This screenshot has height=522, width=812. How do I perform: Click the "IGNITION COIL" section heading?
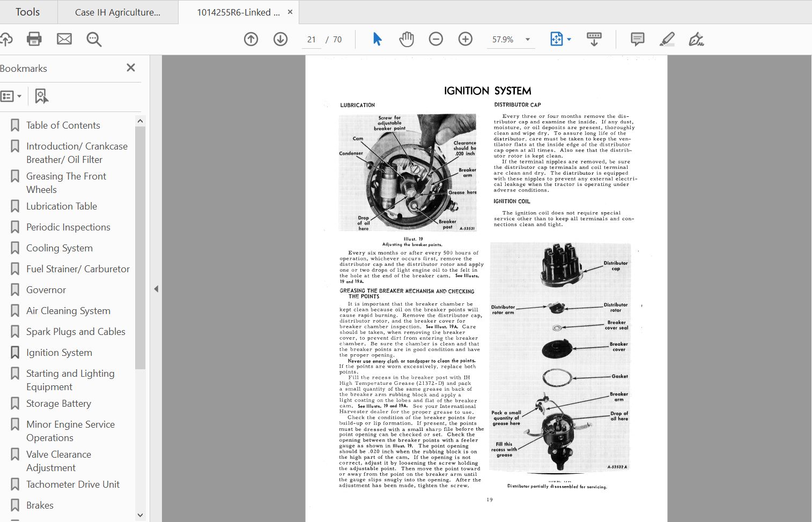(x=512, y=202)
